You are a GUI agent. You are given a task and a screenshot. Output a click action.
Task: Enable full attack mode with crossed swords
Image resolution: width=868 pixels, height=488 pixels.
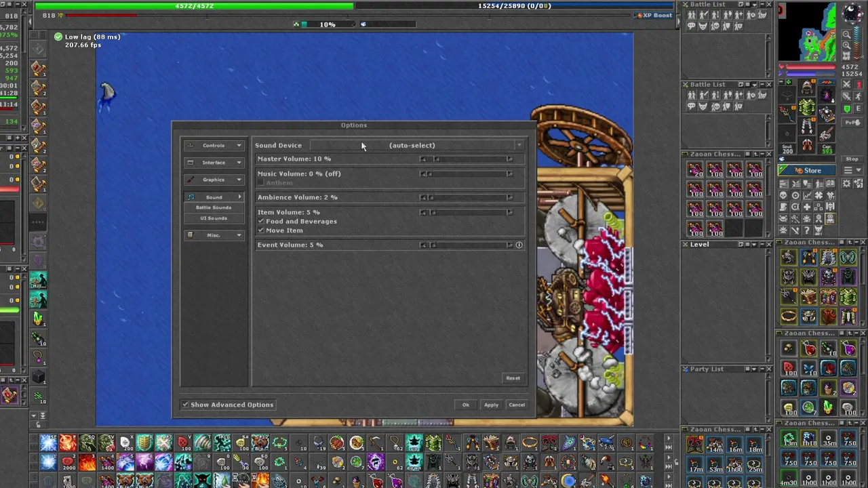[846, 83]
